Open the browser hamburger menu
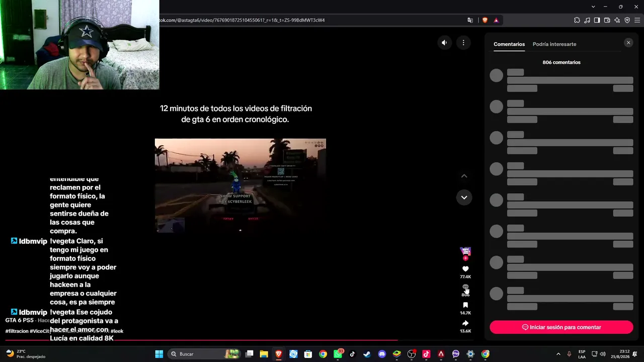 coord(637,20)
